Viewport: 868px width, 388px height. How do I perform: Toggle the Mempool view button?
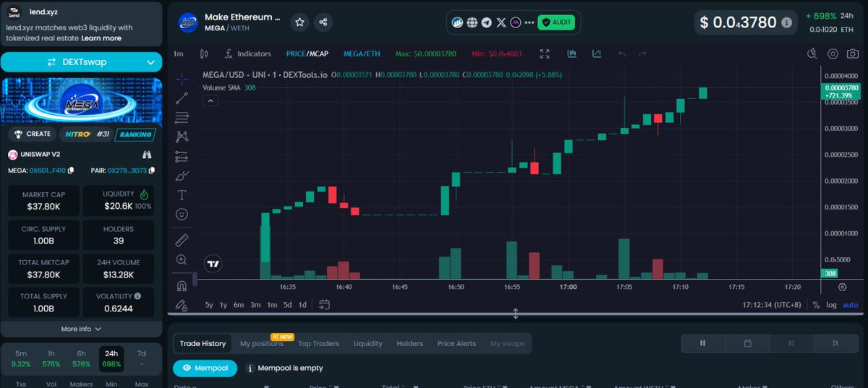(x=205, y=368)
